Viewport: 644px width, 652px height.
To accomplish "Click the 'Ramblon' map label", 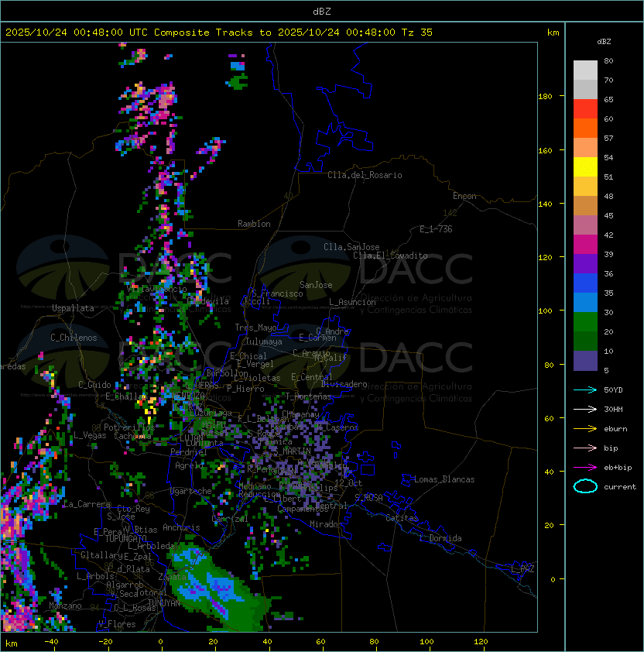I will pyautogui.click(x=254, y=224).
